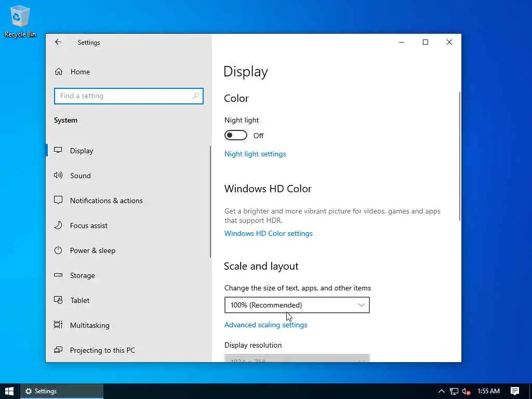Click the sidebar navigation scrollbar
The width and height of the screenshot is (532, 399).
click(x=210, y=202)
